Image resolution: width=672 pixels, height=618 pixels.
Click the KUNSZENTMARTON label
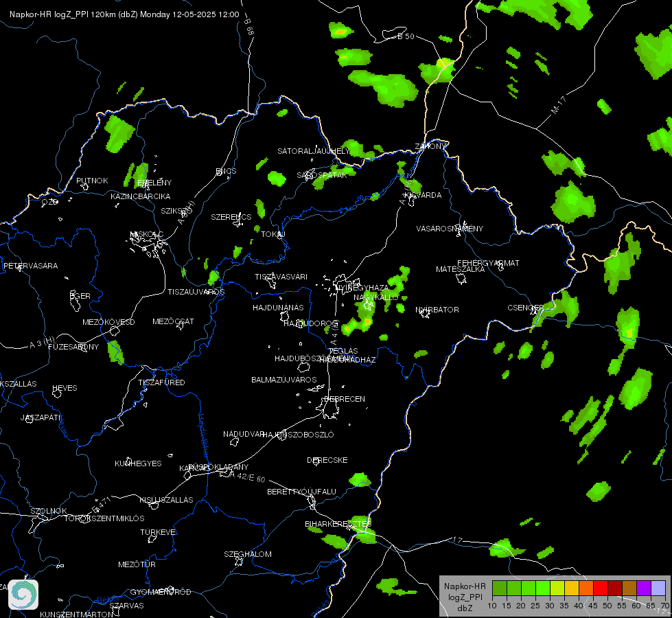(77, 614)
